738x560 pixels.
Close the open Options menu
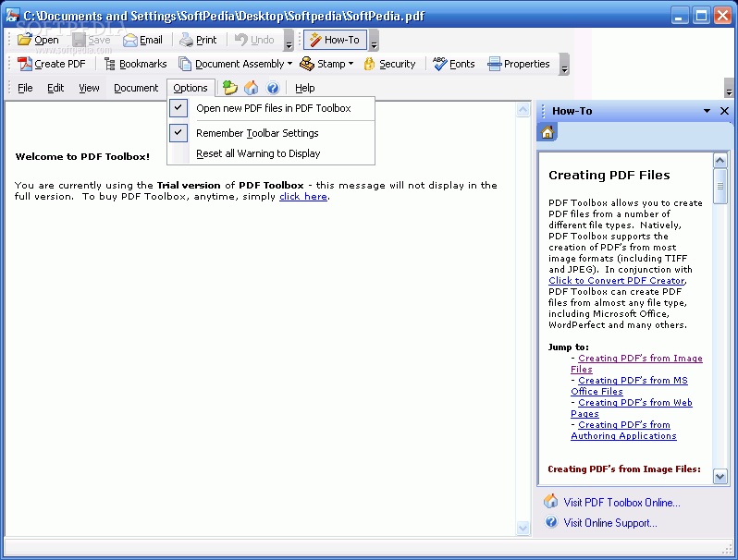[x=191, y=88]
